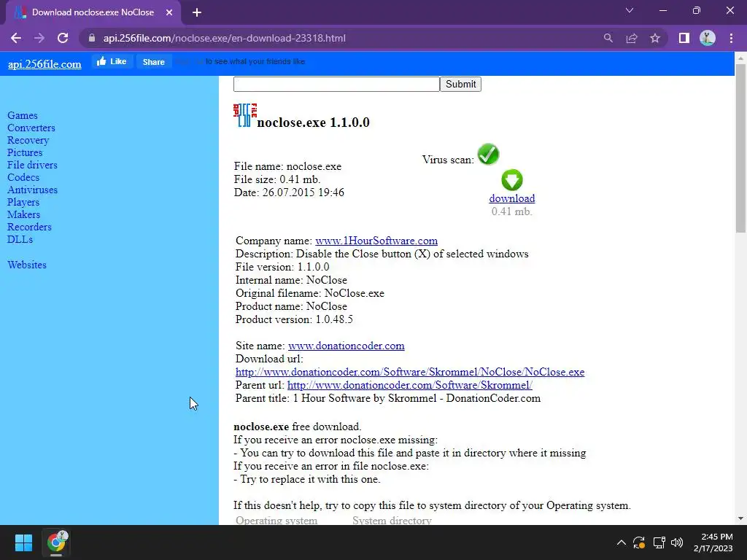Screen dimensions: 747x560
Task: Open Players category
Action: [x=23, y=203]
